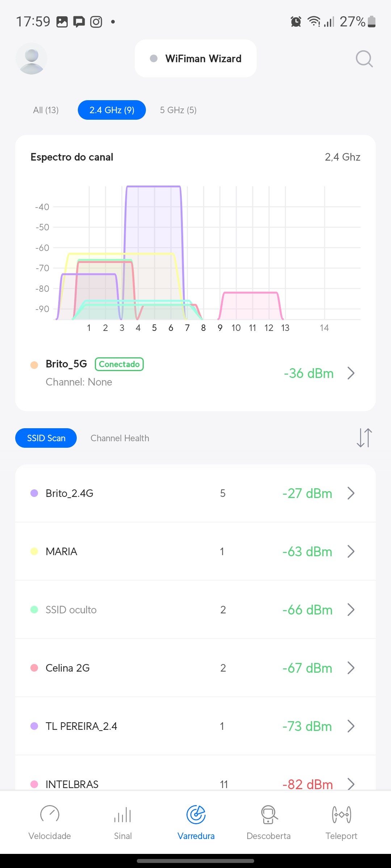Screen dimensions: 391x868
Task: Expand Brito_2.4G details chevron
Action: (350, 493)
